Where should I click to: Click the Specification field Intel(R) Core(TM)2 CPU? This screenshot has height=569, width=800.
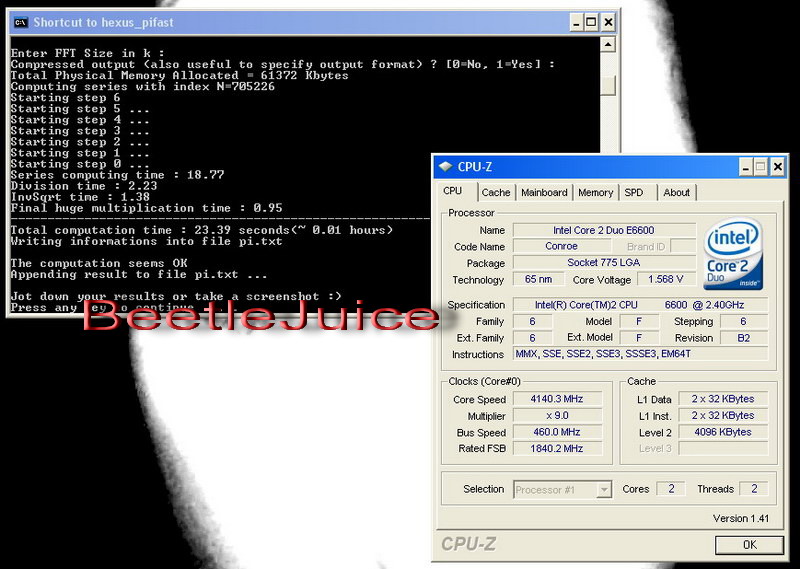tap(640, 305)
